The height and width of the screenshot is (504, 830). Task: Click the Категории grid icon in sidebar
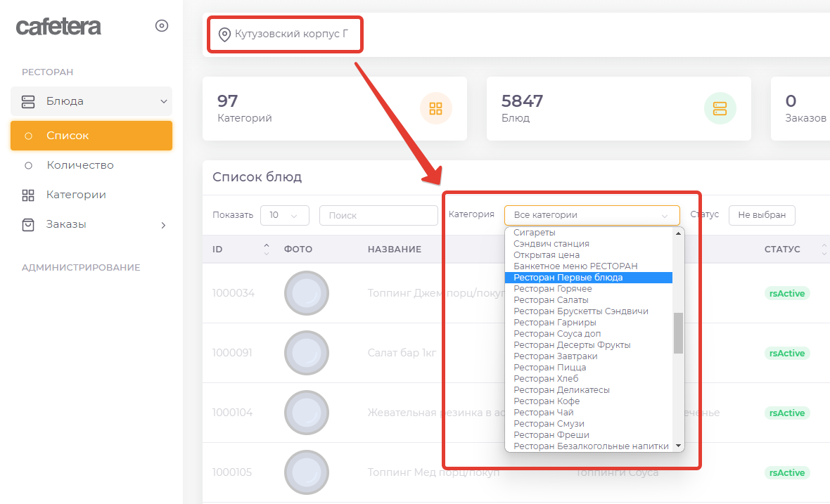(x=28, y=195)
